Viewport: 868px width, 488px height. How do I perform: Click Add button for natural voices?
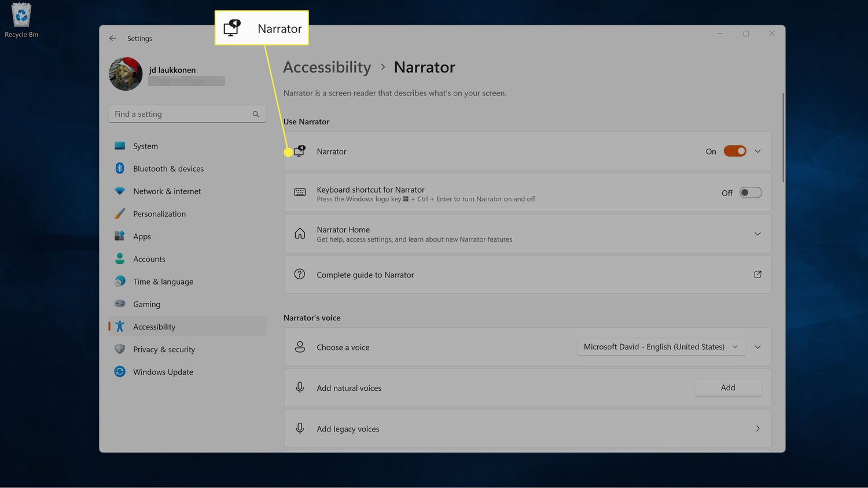pos(728,387)
